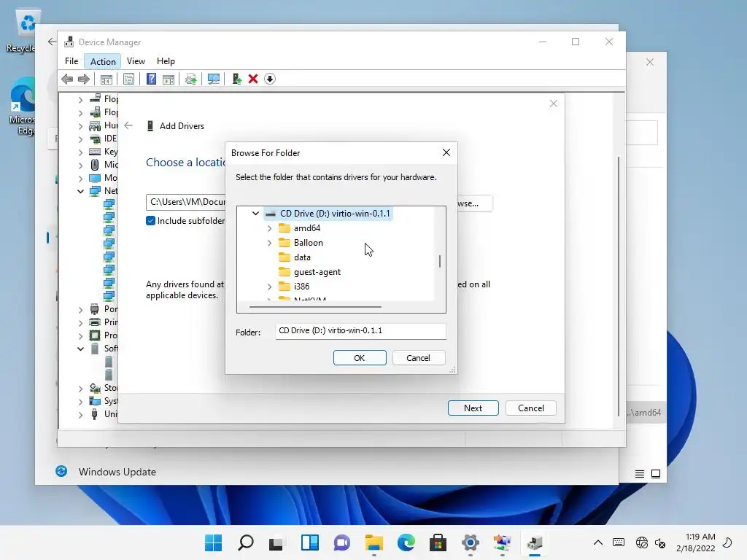This screenshot has height=560, width=747.
Task: Click Cancel in Browse For Folder
Action: coord(418,357)
